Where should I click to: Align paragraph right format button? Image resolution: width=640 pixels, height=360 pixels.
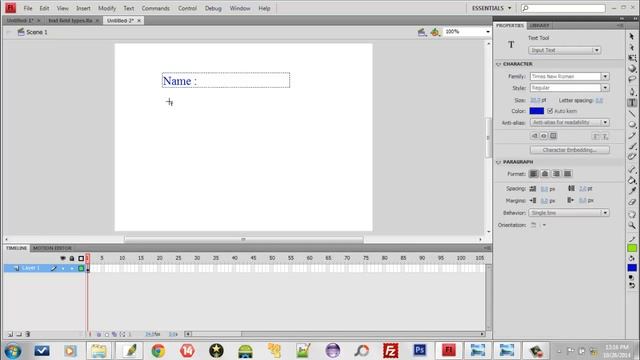tap(556, 174)
